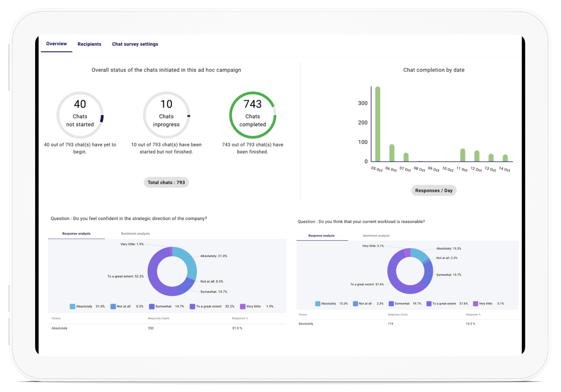Toggle Very little legend swatch in workload chart

point(475,304)
